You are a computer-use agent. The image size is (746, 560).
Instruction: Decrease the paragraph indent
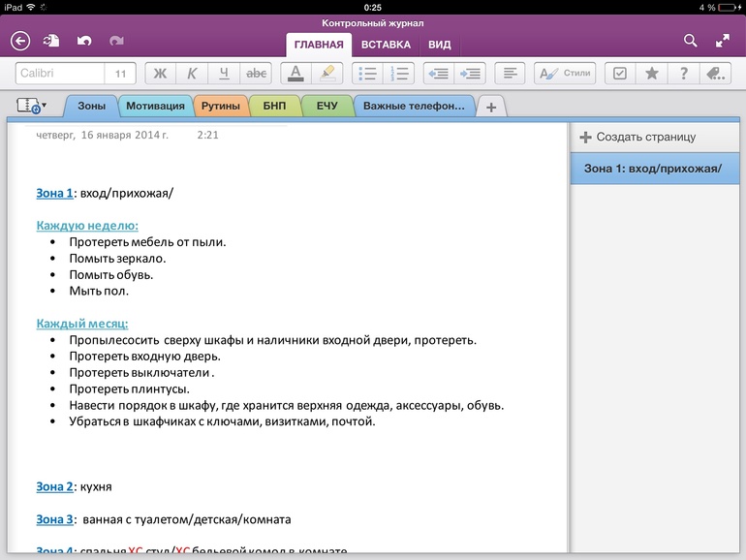tap(438, 74)
